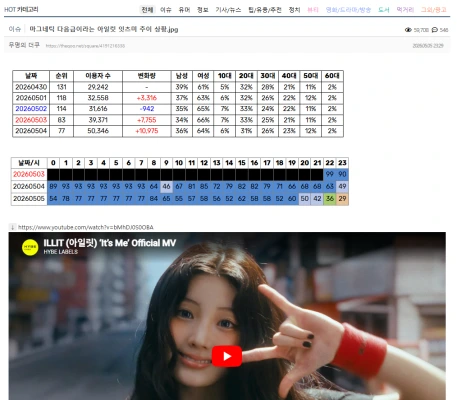Click the light-colored 46 hourly cell
Viewport: 457px width, 400px height.
click(166, 186)
